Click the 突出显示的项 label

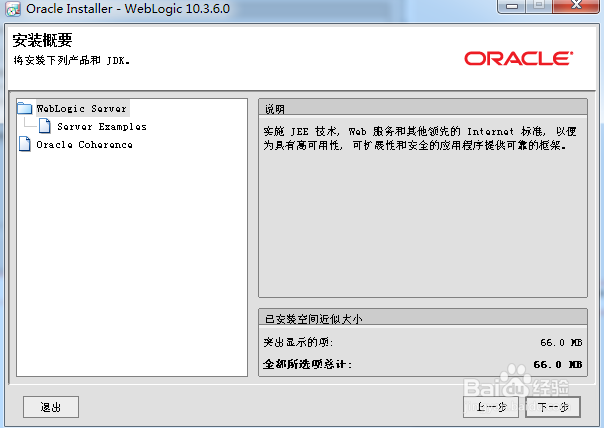tap(298, 342)
